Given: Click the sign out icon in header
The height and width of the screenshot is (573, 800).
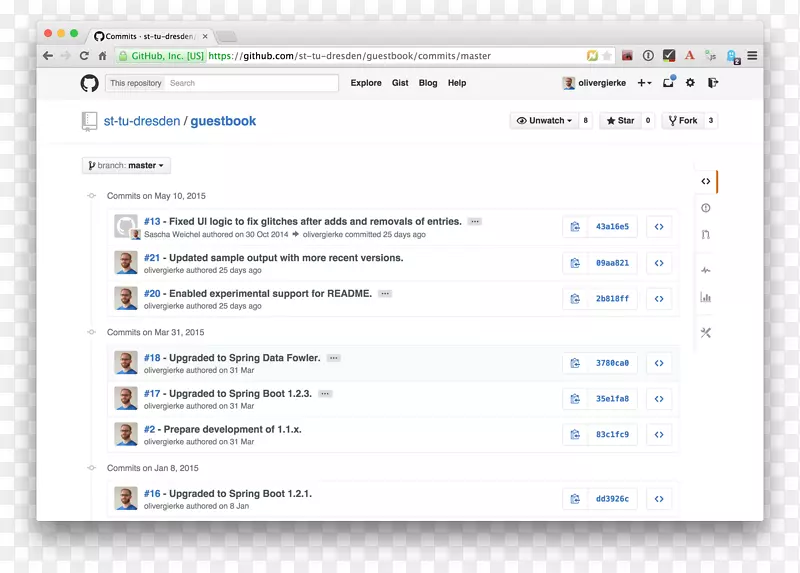Looking at the screenshot, I should point(713,83).
